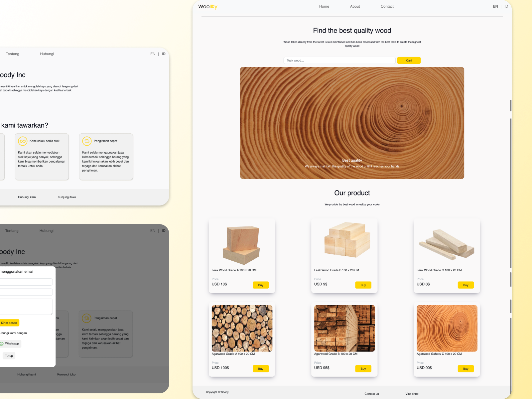This screenshot has width=532, height=399.
Task: Click the Agarwood Gaharu C product image
Action: 447,328
